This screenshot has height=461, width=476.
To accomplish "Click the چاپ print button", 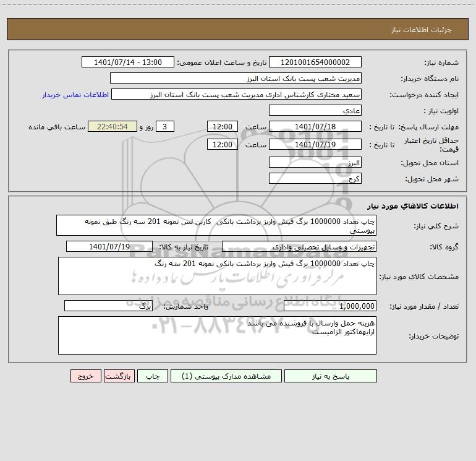I will pos(153,376).
